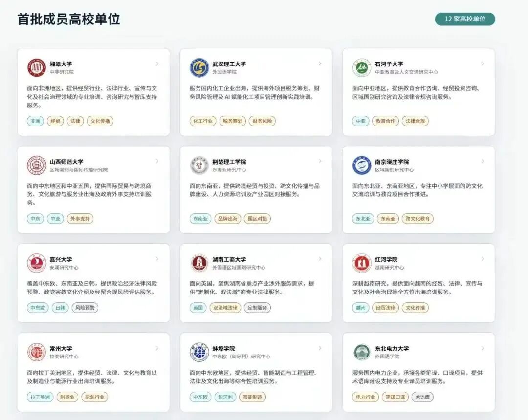Click the 常州大学 logo icon
The width and height of the screenshot is (528, 420).
(36, 352)
